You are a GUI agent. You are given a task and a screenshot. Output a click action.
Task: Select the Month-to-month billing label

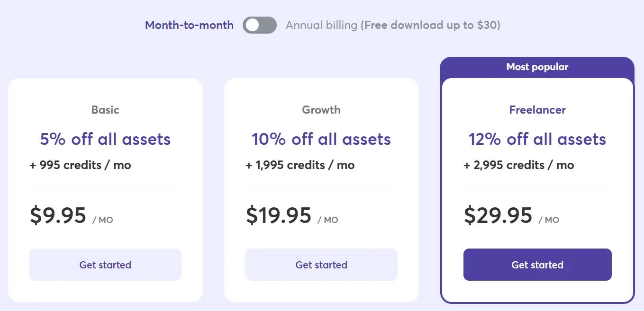pyautogui.click(x=189, y=25)
